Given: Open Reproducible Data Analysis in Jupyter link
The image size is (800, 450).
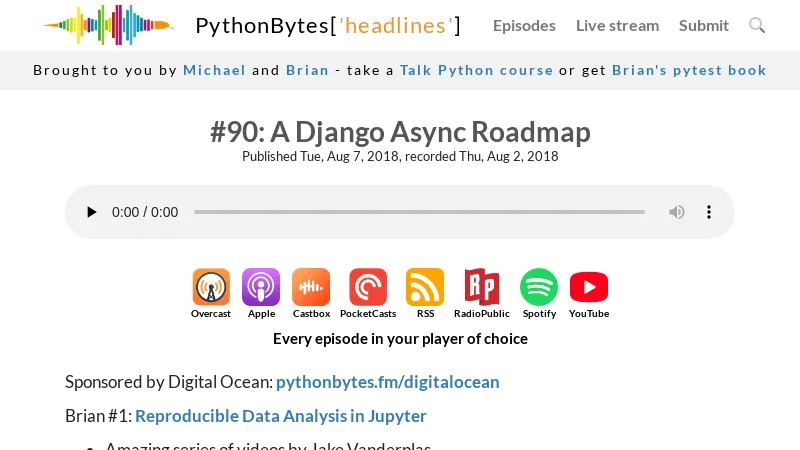Looking at the screenshot, I should pos(281,416).
